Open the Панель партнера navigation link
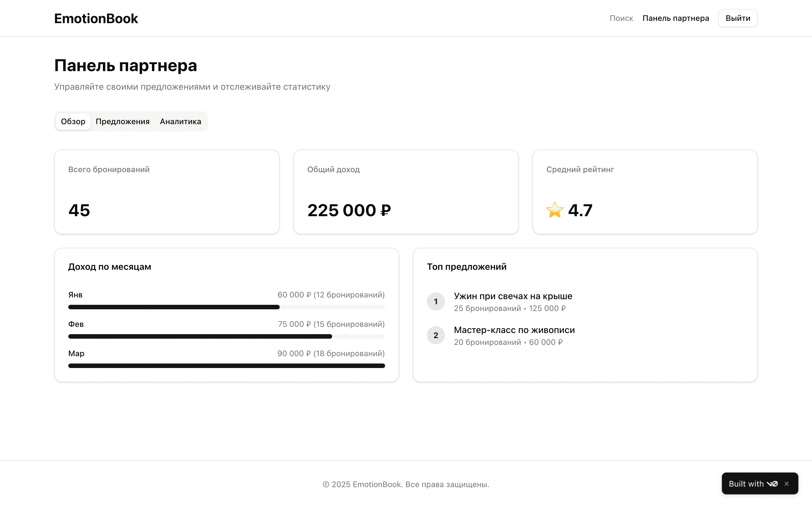Image resolution: width=812 pixels, height=508 pixels. pyautogui.click(x=676, y=18)
